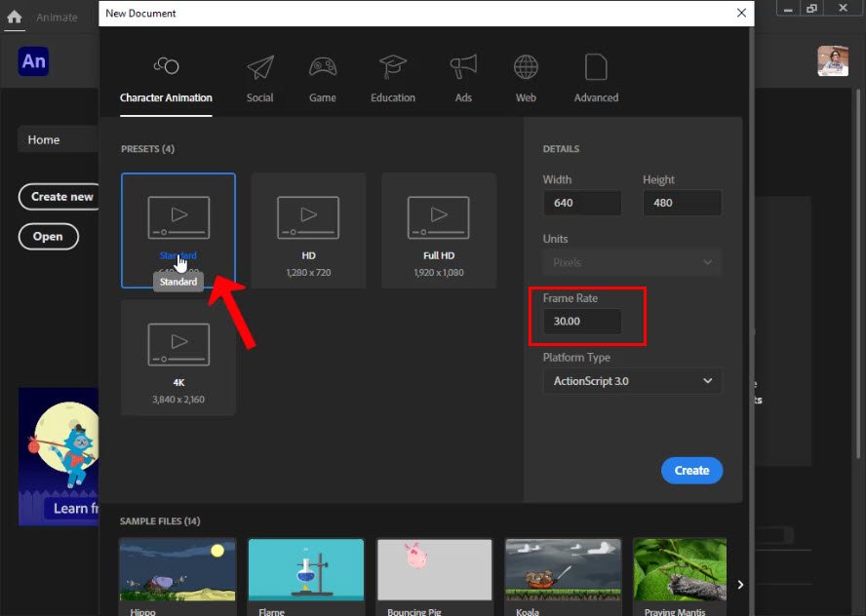Open the Koala sample file
Screen dimensions: 866x616
pyautogui.click(x=563, y=577)
